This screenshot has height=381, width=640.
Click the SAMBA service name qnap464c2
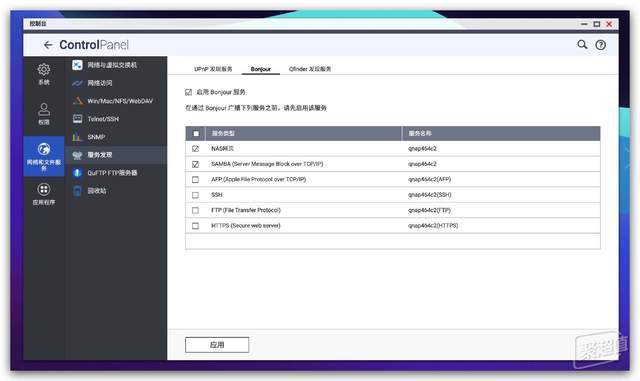pyautogui.click(x=422, y=164)
